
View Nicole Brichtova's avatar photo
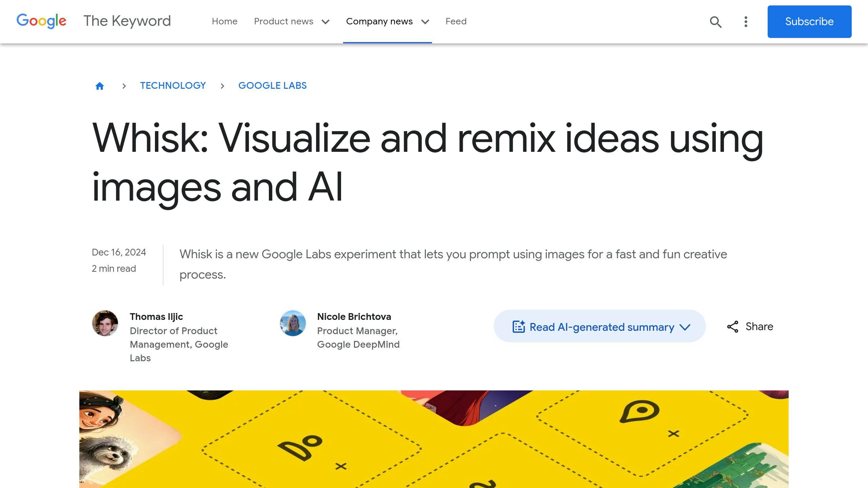point(293,323)
